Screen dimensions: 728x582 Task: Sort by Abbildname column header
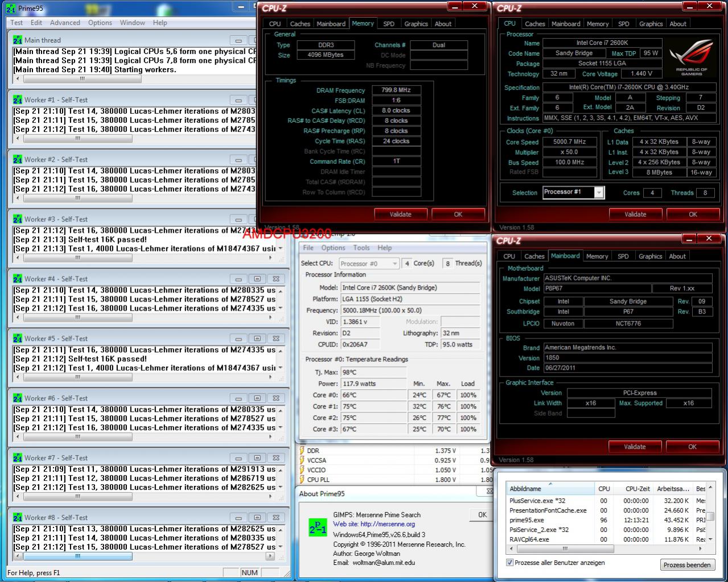551,488
